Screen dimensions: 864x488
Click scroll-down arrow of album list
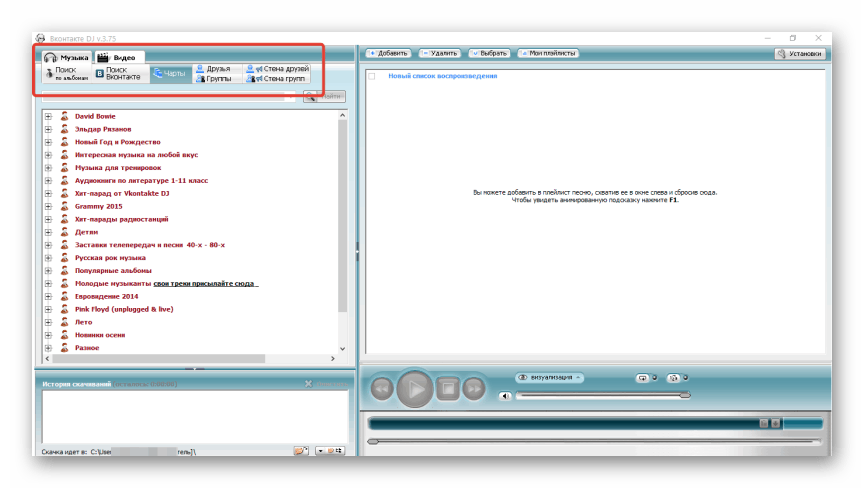[342, 349]
